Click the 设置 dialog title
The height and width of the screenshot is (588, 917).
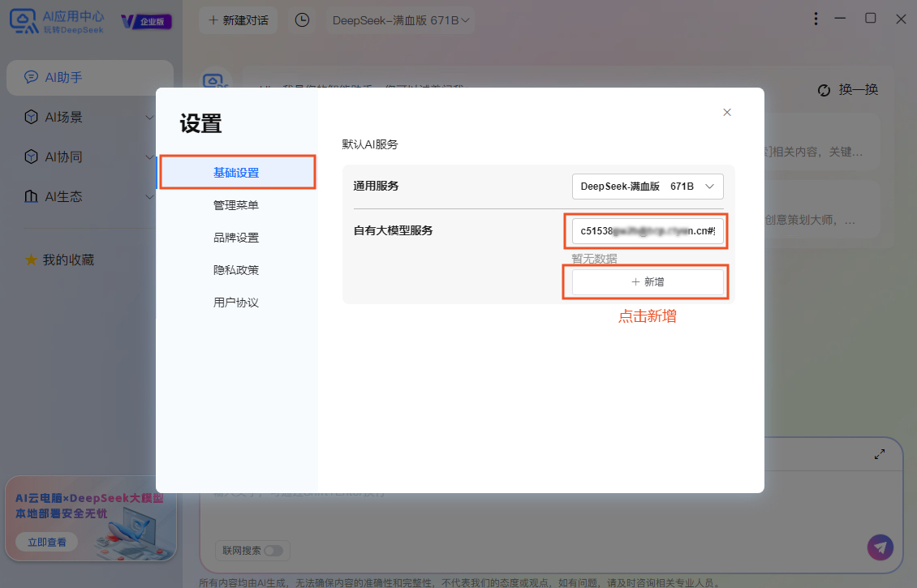coord(200,123)
